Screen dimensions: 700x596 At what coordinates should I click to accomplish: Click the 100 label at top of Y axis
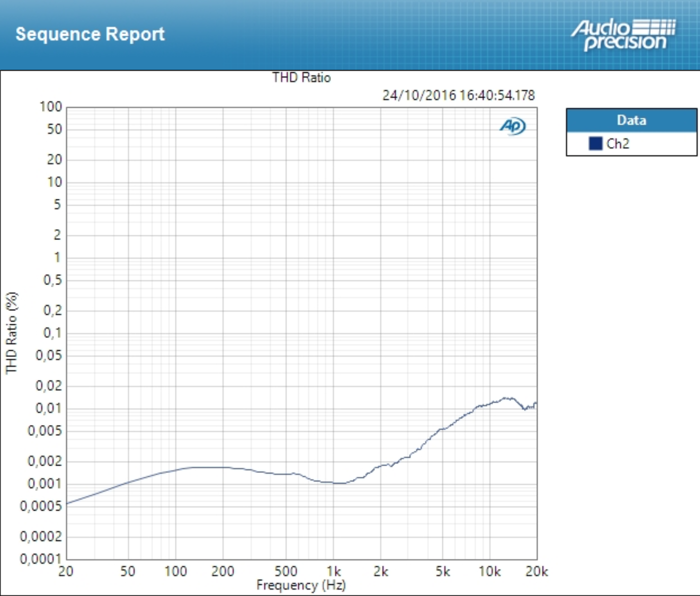[x=51, y=106]
